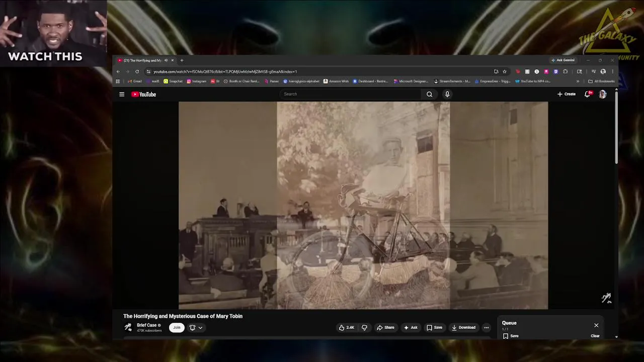This screenshot has height=362, width=644.
Task: Open the Brief Case channel avatar
Action: [128, 327]
